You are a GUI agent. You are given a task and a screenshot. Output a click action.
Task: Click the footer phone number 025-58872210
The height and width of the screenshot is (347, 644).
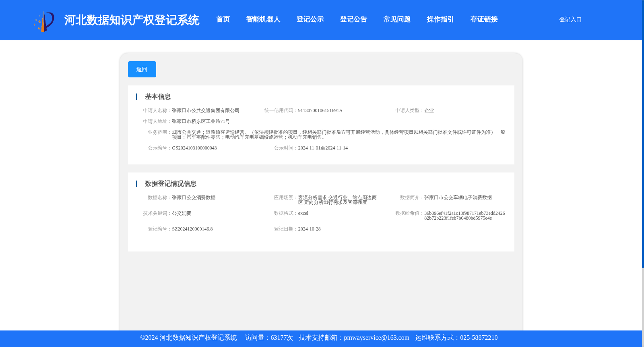(479, 338)
